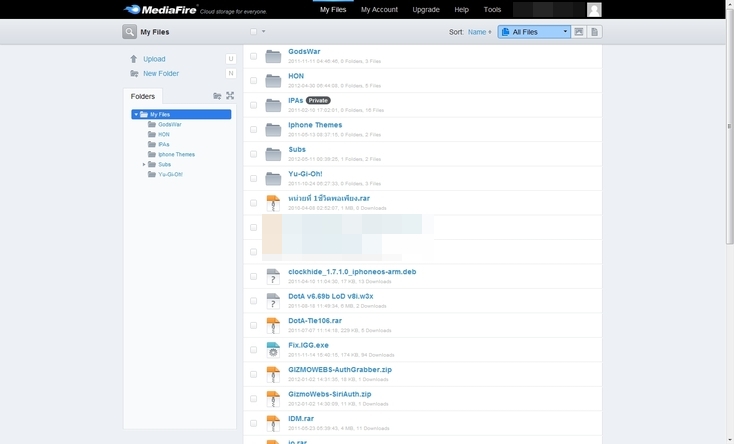Image resolution: width=734 pixels, height=444 pixels.
Task: Click the HON folder icon in file list
Action: click(273, 81)
